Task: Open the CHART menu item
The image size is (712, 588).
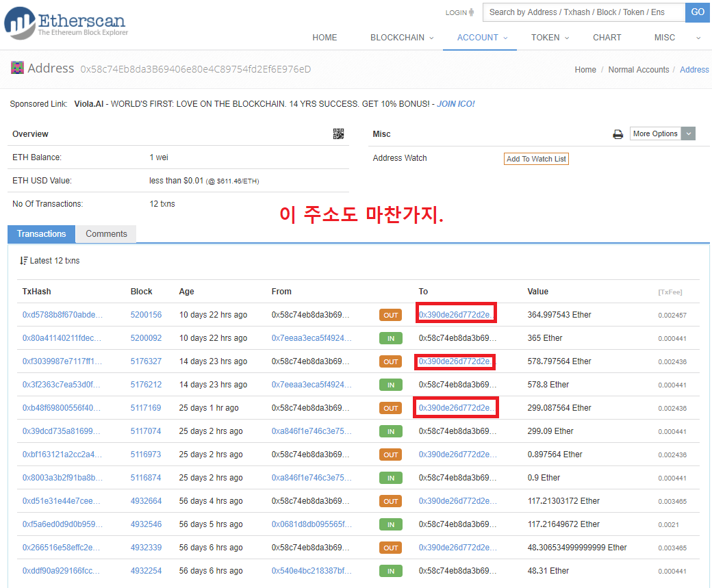Action: click(607, 38)
